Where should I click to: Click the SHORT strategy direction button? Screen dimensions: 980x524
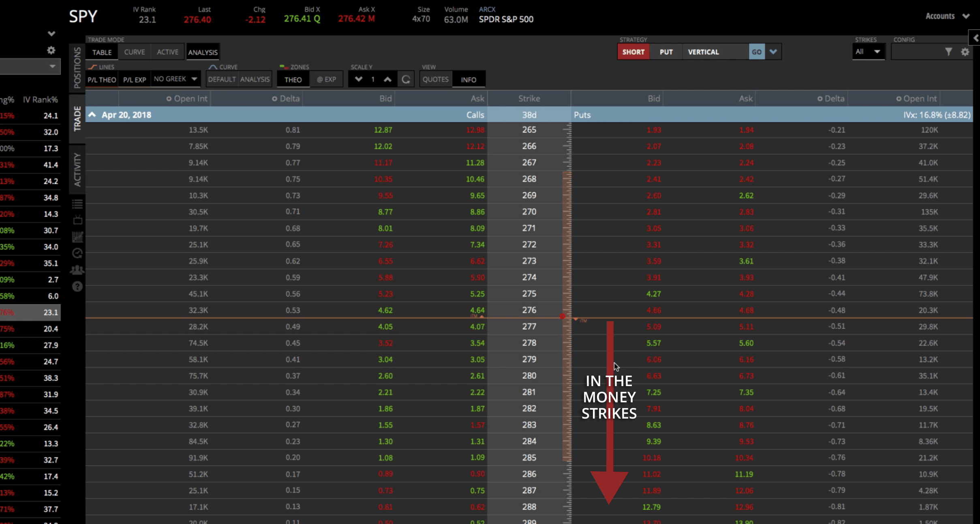633,52
